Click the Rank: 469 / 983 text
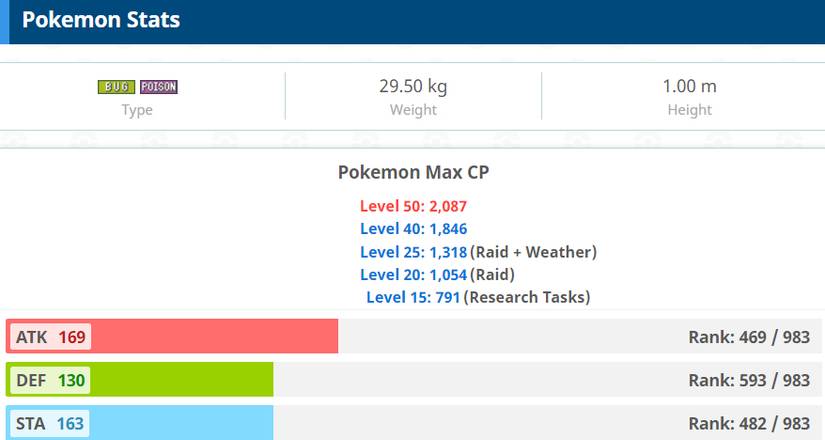Image resolution: width=825 pixels, height=440 pixels. 749,337
